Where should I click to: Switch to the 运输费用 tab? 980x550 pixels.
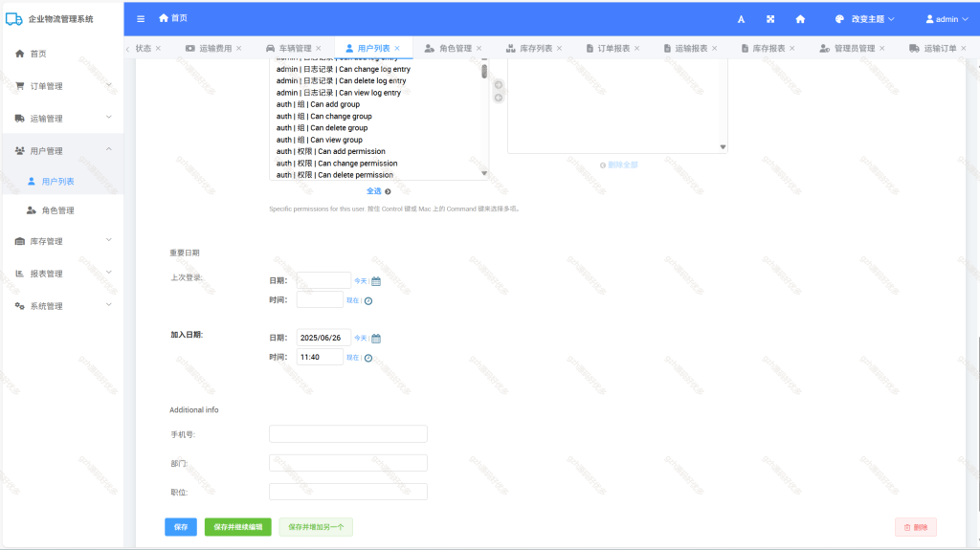pos(215,48)
